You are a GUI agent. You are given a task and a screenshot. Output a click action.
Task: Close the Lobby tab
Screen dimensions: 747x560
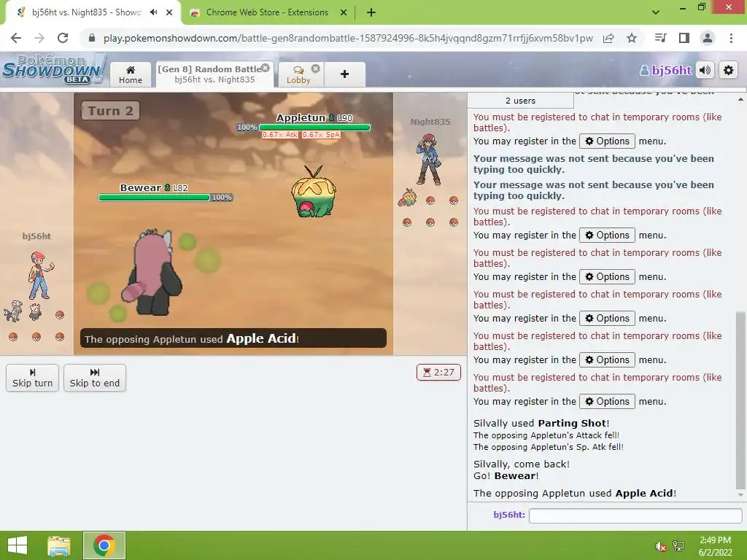(x=315, y=69)
